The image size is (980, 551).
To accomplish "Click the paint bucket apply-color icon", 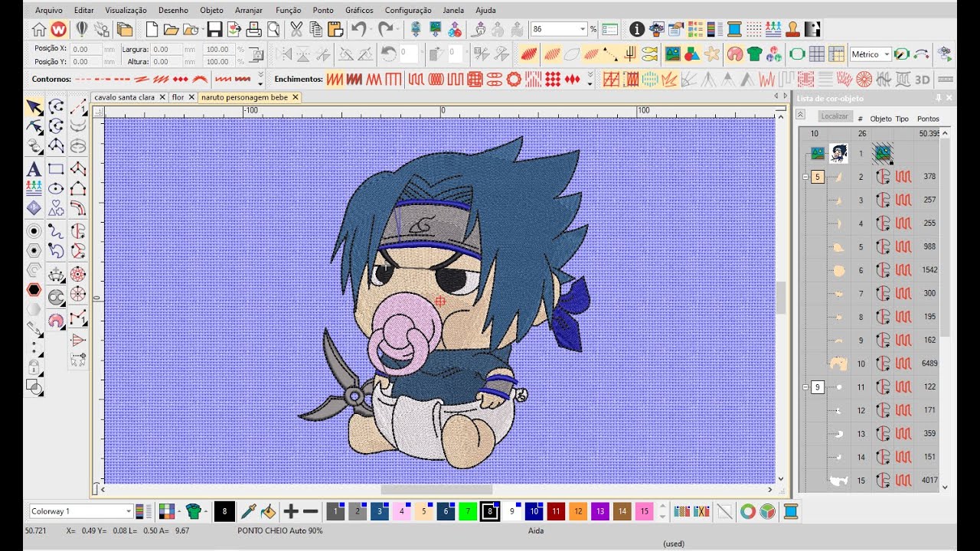I will [x=268, y=511].
